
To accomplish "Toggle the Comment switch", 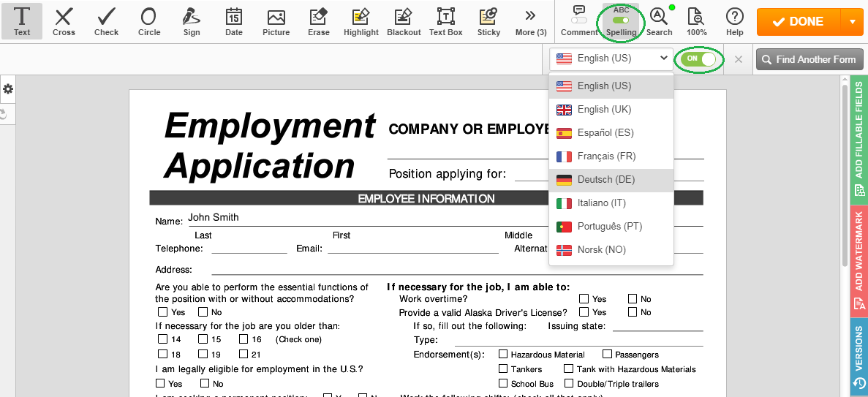I will 579,20.
